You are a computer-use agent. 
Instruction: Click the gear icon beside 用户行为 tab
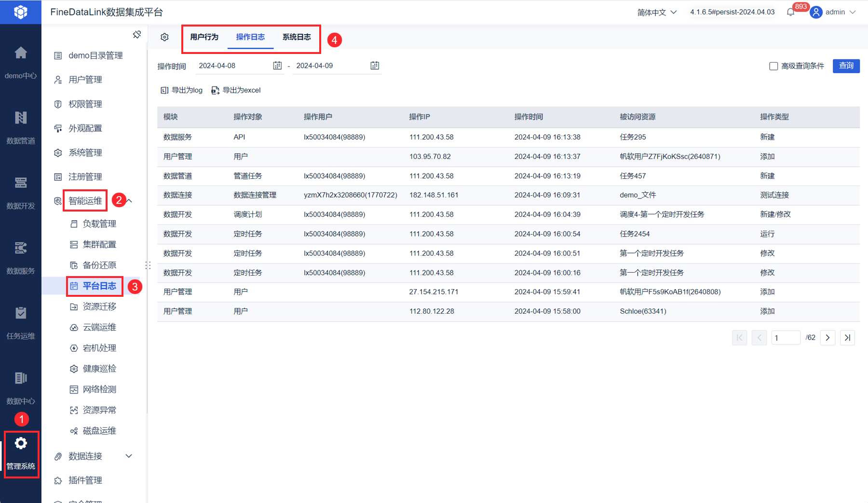coord(164,37)
